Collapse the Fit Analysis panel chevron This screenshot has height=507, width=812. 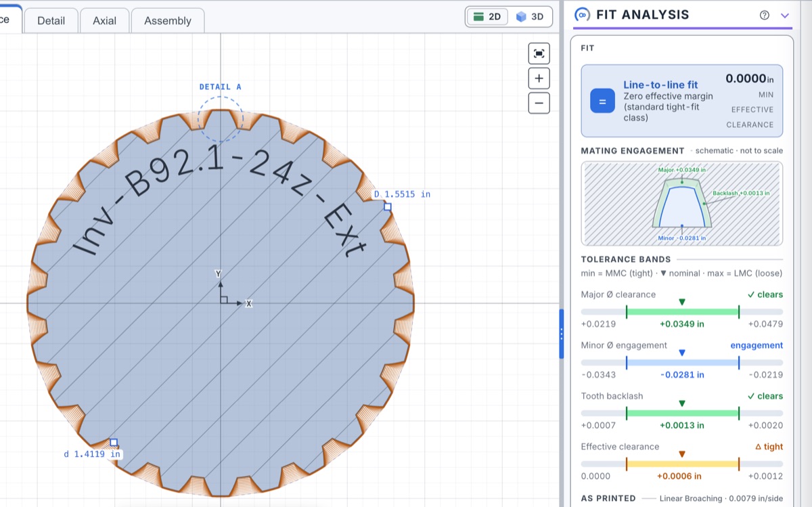(785, 15)
